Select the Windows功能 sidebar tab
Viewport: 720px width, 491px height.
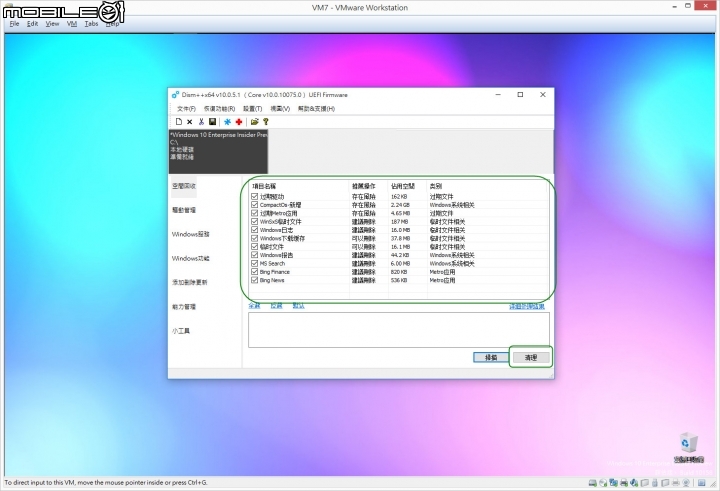[x=191, y=259]
